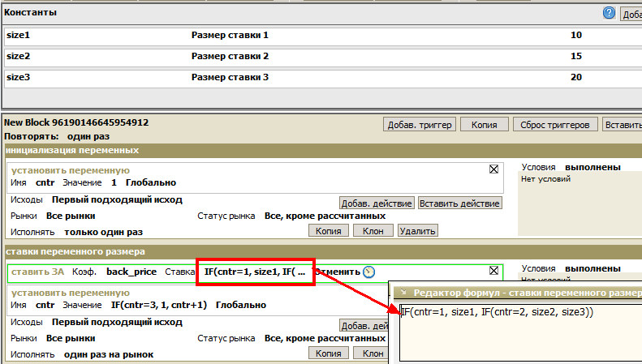
Task: Select the size2 constant row
Action: tap(324, 57)
